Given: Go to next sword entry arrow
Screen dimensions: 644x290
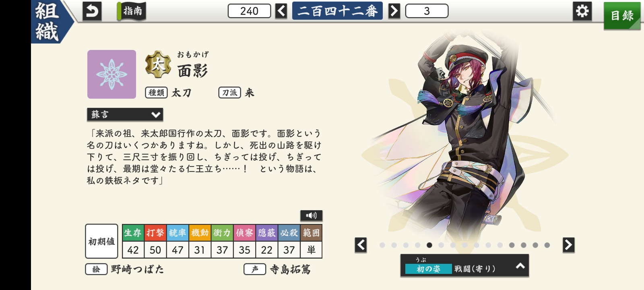Looking at the screenshot, I should (394, 11).
